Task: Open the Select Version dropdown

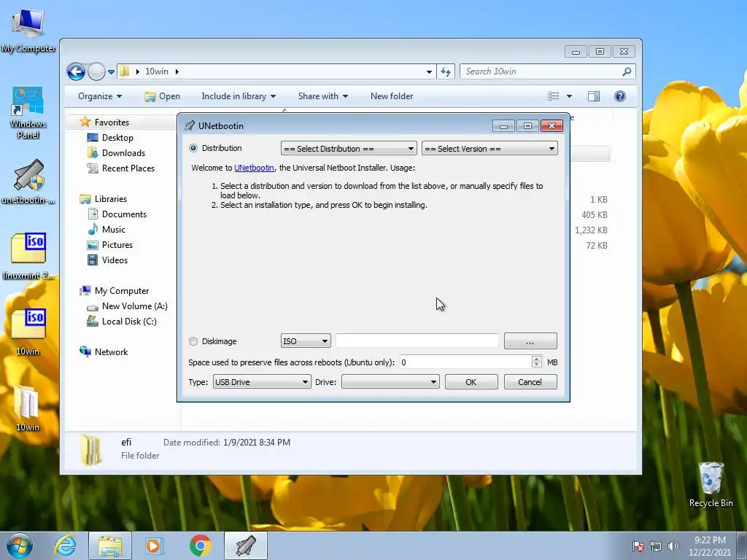Action: [489, 149]
